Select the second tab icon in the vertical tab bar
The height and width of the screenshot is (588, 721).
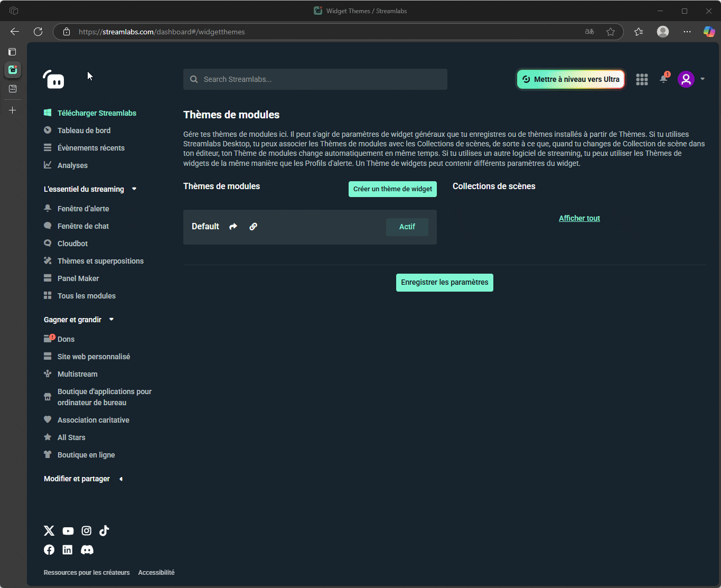(13, 89)
